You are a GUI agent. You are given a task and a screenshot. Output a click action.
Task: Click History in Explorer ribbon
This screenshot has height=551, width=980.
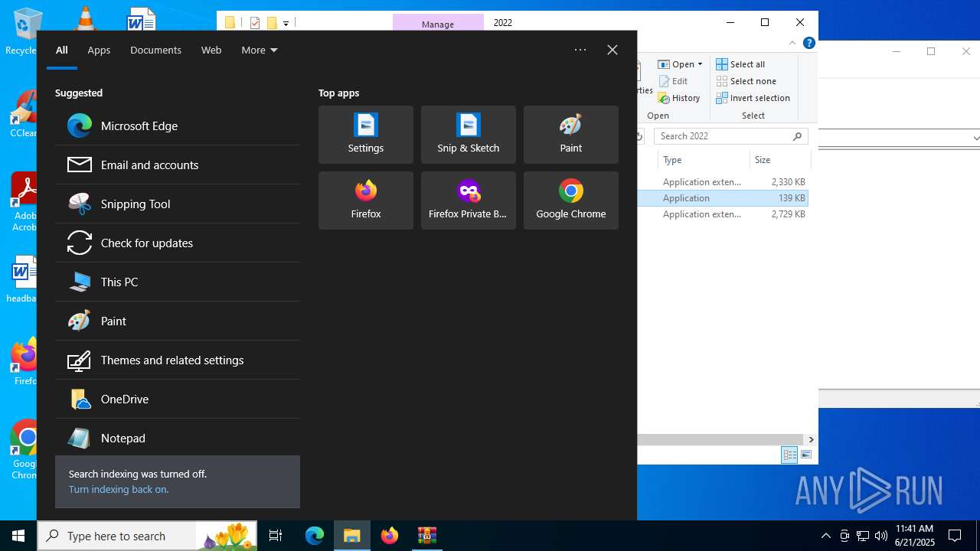coord(679,98)
